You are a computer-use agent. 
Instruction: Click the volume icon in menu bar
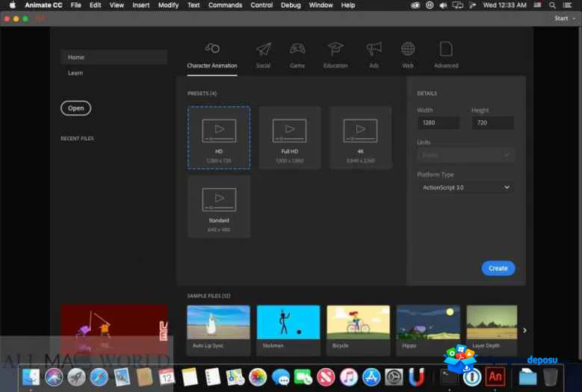tap(443, 5)
